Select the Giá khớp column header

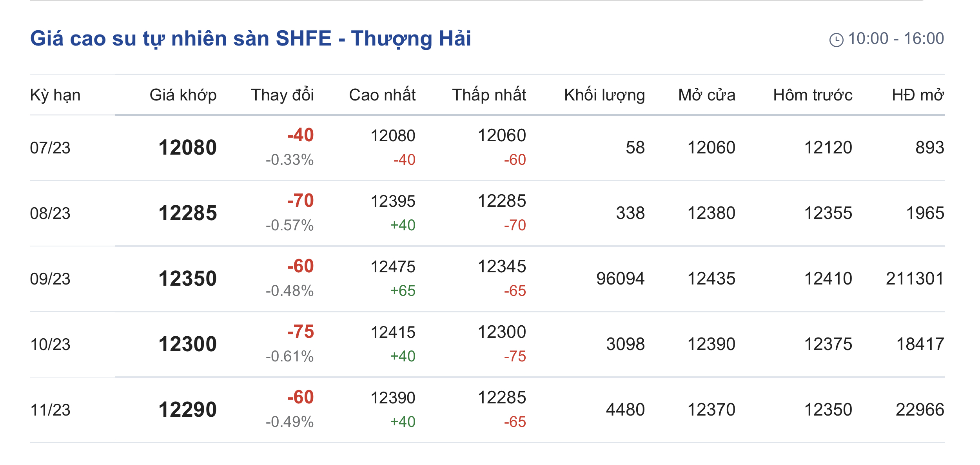[183, 95]
